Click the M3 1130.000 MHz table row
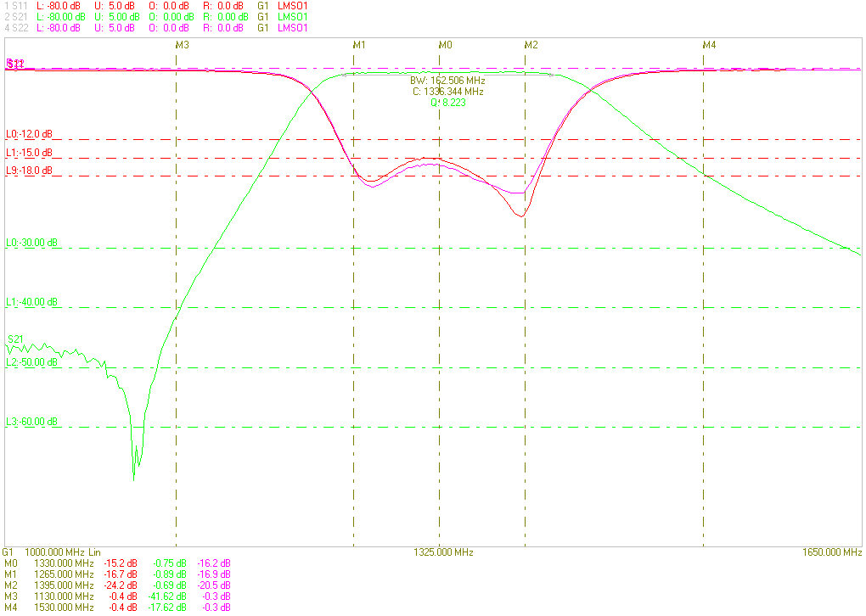This screenshot has height=616, width=866. [x=117, y=596]
